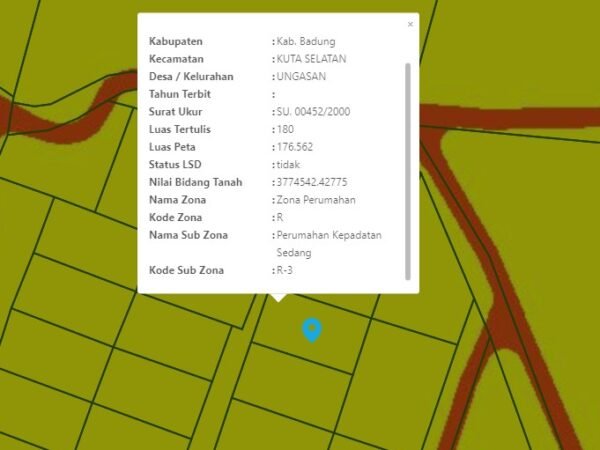Click the popup's pointer tip arrow

point(278,297)
